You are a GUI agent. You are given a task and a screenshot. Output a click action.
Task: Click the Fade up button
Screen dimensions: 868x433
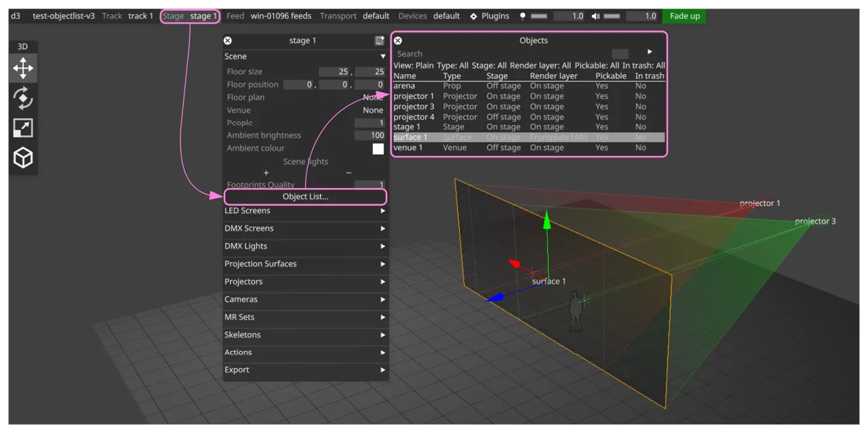click(684, 16)
